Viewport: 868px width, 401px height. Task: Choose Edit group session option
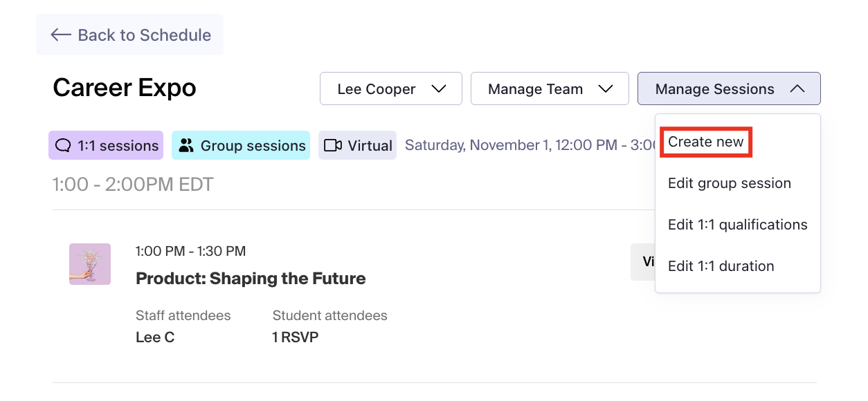coord(729,183)
